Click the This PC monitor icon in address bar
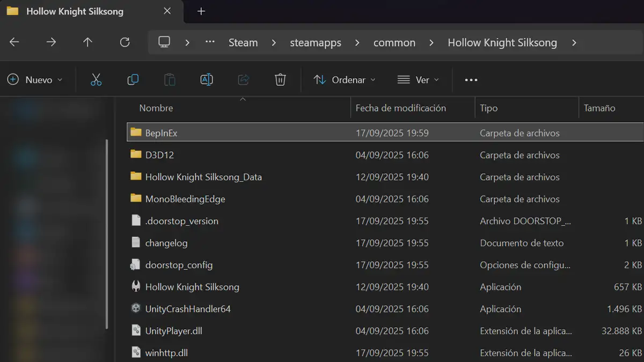The image size is (644, 362). click(x=164, y=42)
